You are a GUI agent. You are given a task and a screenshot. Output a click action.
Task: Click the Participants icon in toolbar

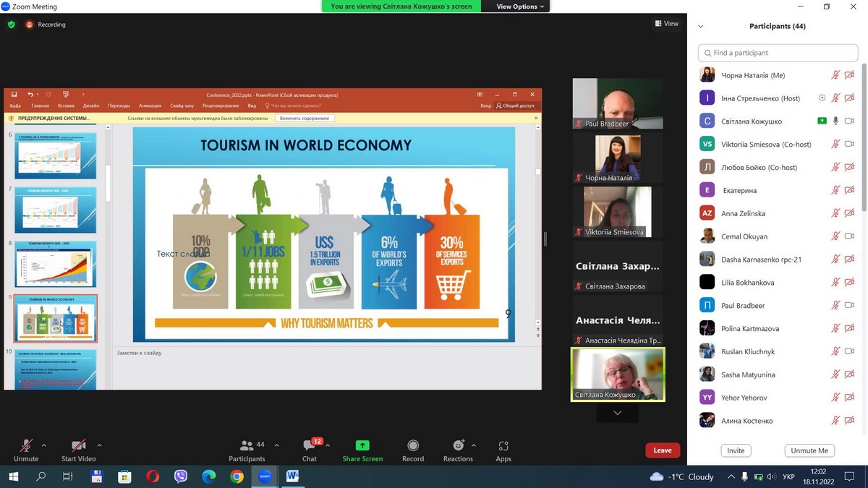(247, 446)
